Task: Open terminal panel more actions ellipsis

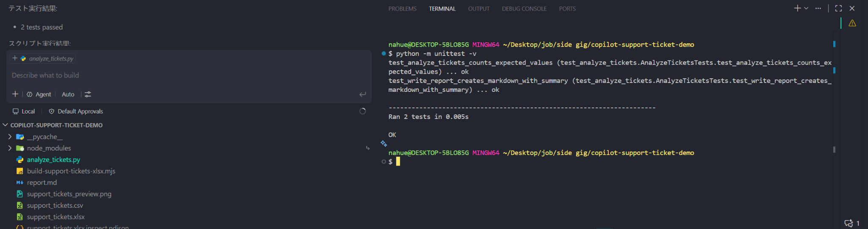Action: [x=818, y=8]
